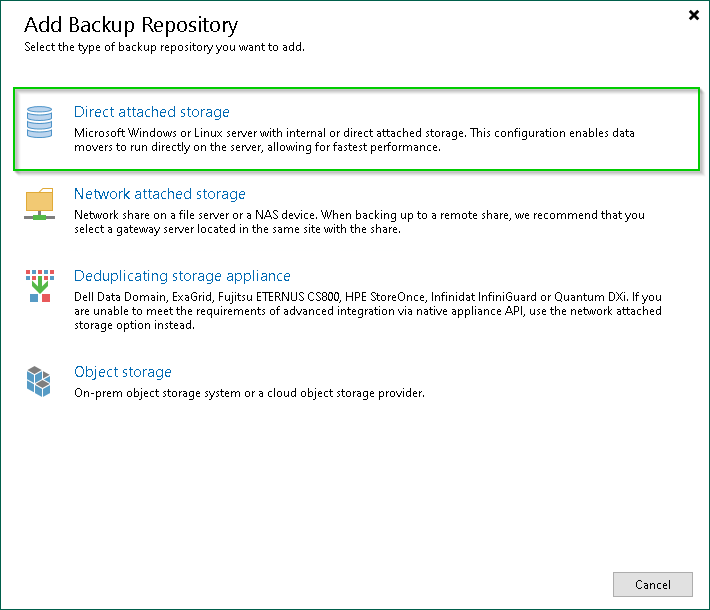Pick the Object storage title link
The height and width of the screenshot is (610, 710).
tap(122, 372)
